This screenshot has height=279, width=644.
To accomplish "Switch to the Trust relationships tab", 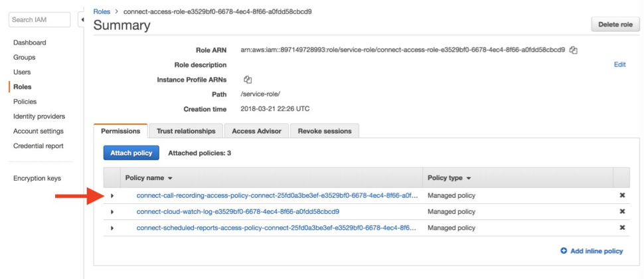I will (186, 131).
